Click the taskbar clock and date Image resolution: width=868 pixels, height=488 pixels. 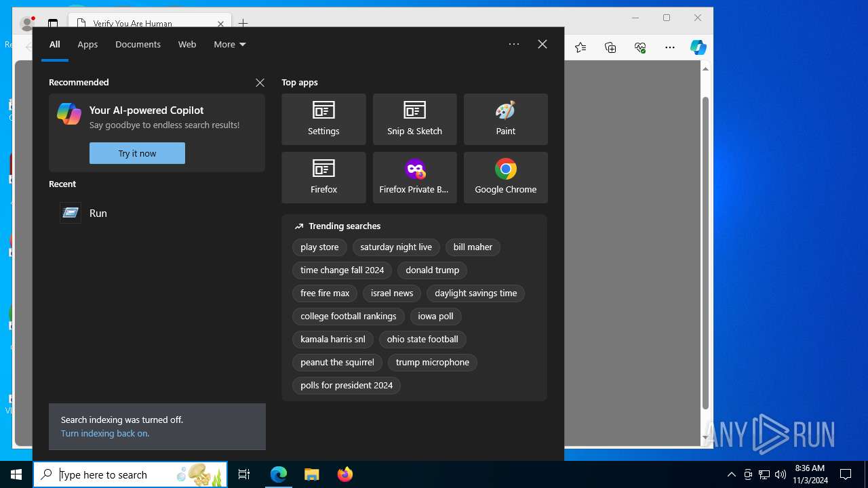(x=810, y=474)
